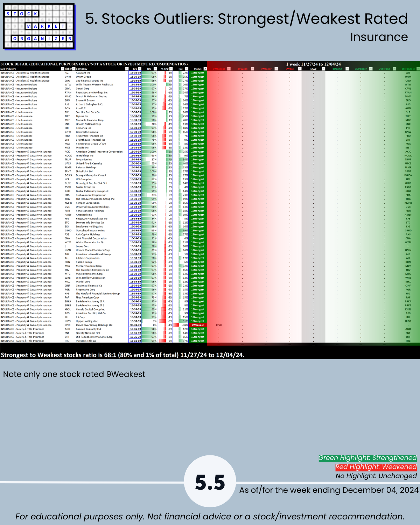Open the 1Strongest column filter dropdown
Viewport: 420px width, 525px height.
pos(418,69)
